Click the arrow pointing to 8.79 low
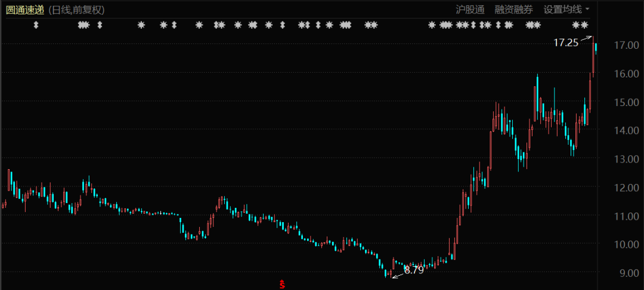The image size is (644, 290). click(397, 274)
